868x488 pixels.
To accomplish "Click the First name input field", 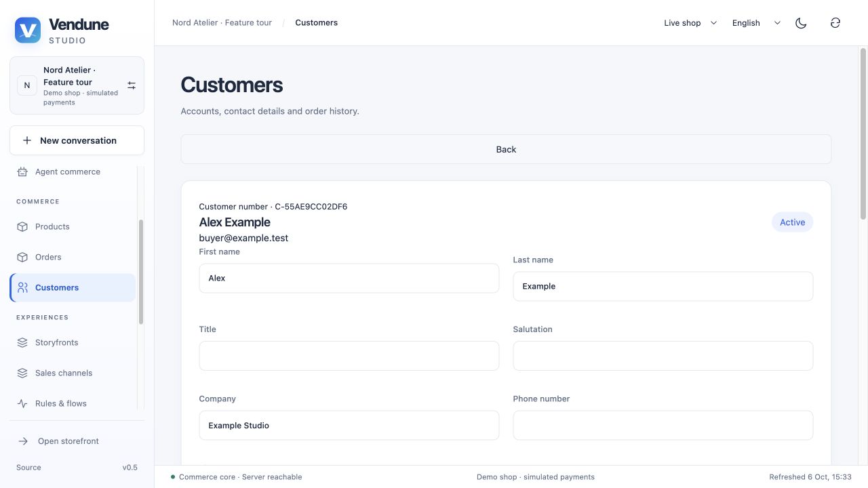I will [x=349, y=279].
